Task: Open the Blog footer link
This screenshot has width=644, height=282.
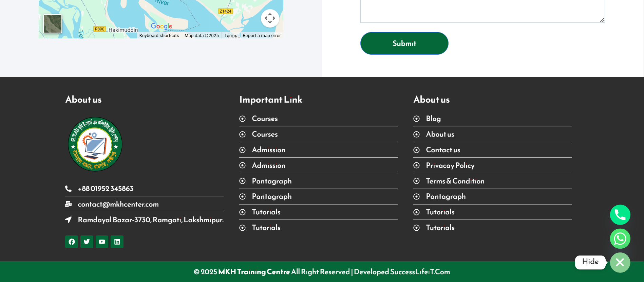Action: coord(433,119)
